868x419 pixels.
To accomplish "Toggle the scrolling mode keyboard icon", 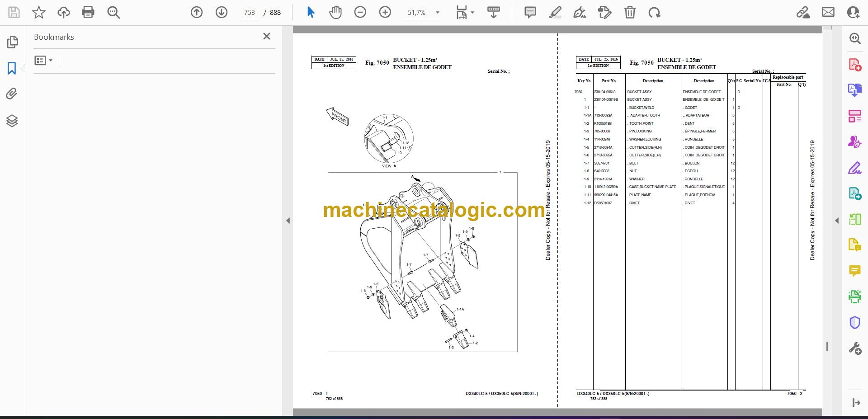I will coord(494,12).
